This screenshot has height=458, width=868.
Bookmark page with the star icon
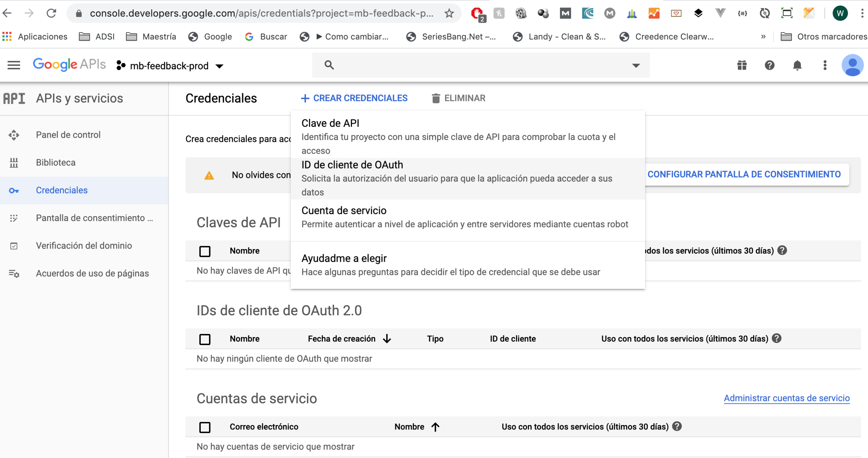point(449,14)
